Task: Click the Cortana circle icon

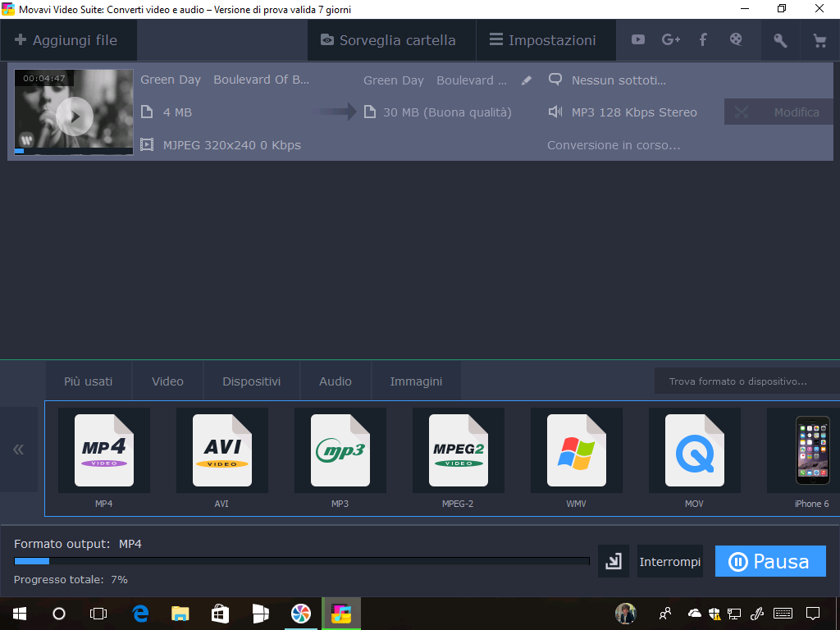Action: pyautogui.click(x=59, y=614)
